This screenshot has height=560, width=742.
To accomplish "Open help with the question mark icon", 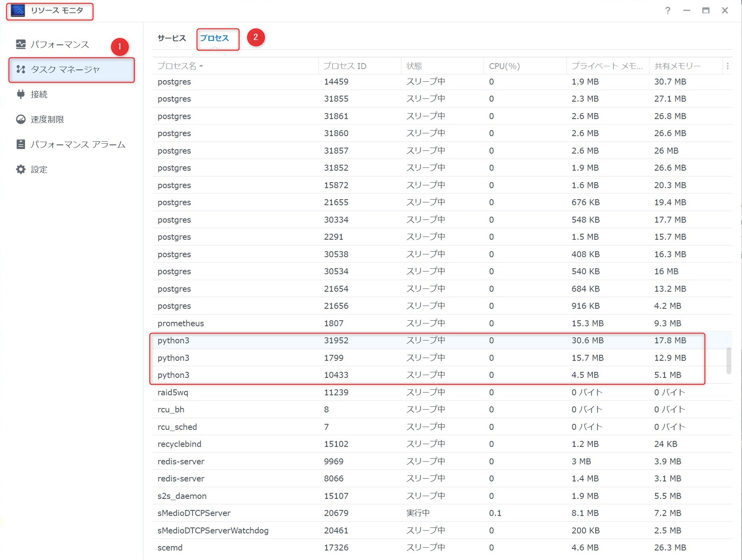I will pyautogui.click(x=668, y=11).
